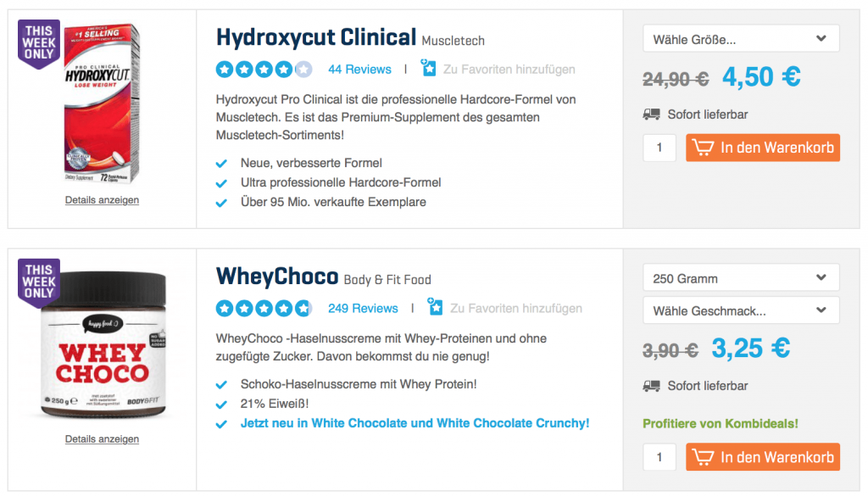Open Details anzeigen under the WheyChoco jar image
The width and height of the screenshot is (868, 497).
point(102,438)
